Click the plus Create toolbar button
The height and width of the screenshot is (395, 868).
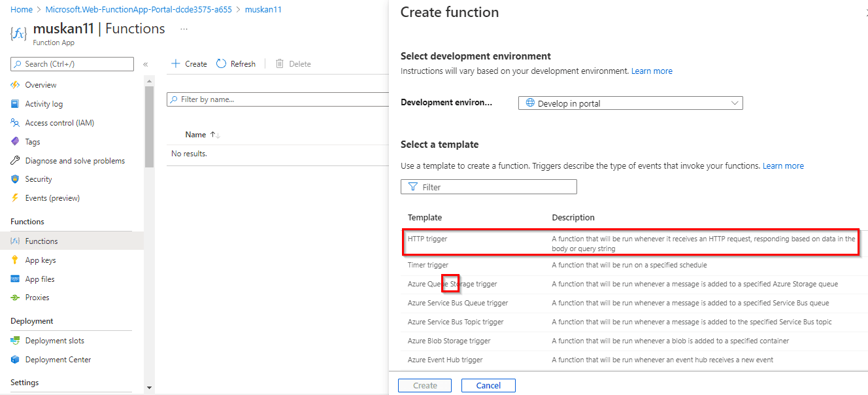[189, 64]
